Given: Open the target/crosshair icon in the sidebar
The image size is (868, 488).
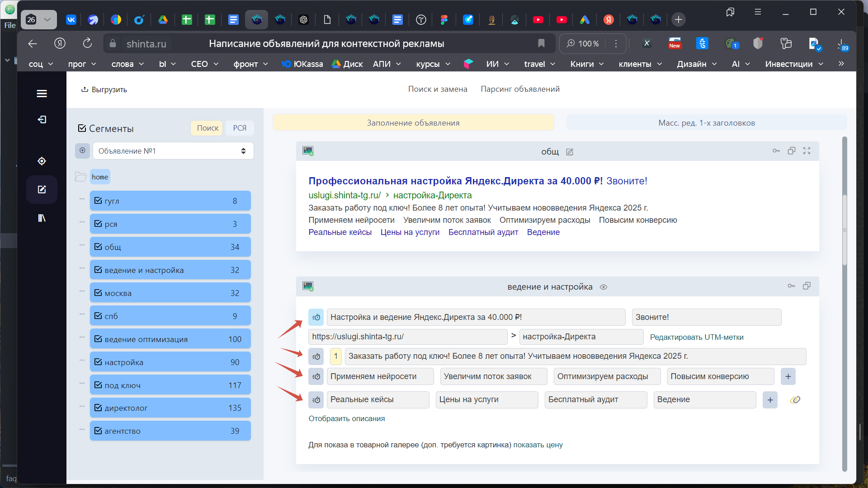Looking at the screenshot, I should 42,161.
